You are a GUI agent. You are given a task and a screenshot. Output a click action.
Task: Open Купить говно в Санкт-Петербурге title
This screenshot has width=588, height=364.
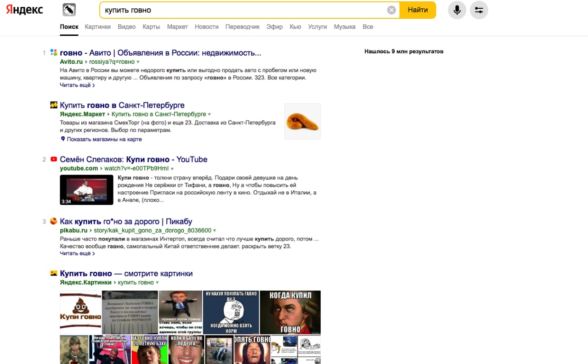[x=122, y=105]
